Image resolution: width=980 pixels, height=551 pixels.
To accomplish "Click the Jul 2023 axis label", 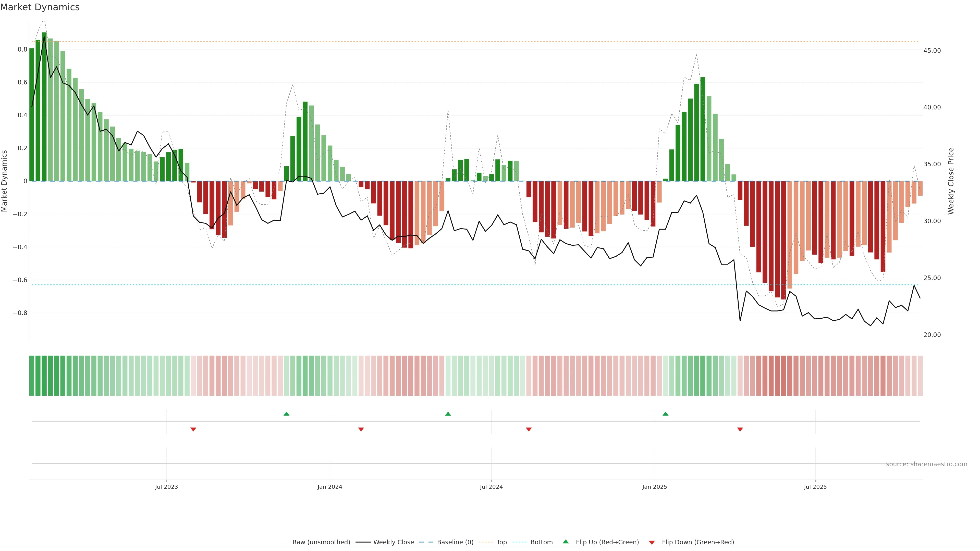I will (166, 487).
